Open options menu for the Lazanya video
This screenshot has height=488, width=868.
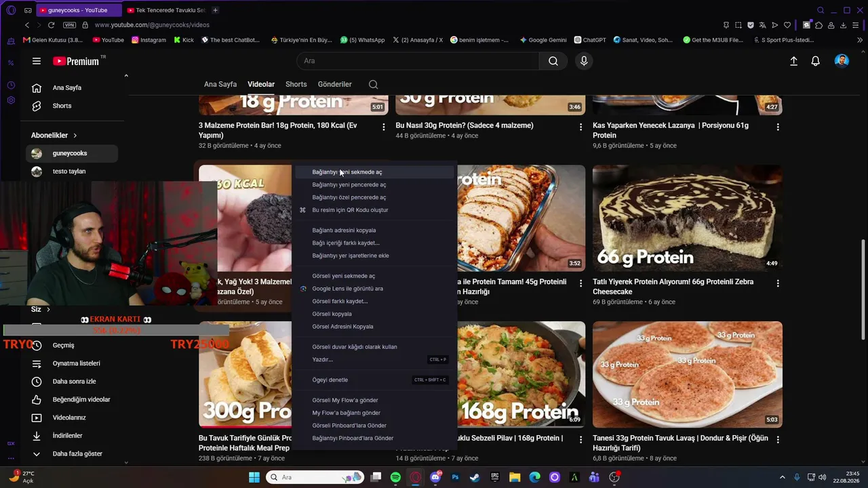point(778,127)
